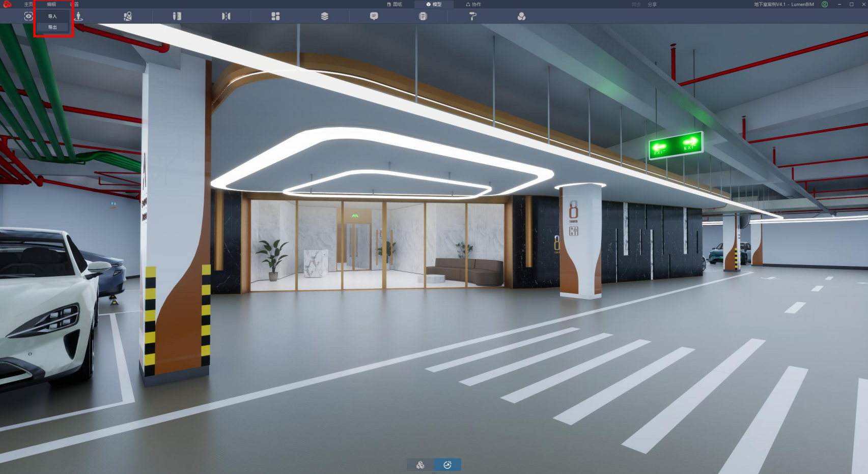The width and height of the screenshot is (868, 474).
Task: Switch to the 协作 tab
Action: tap(473, 4)
